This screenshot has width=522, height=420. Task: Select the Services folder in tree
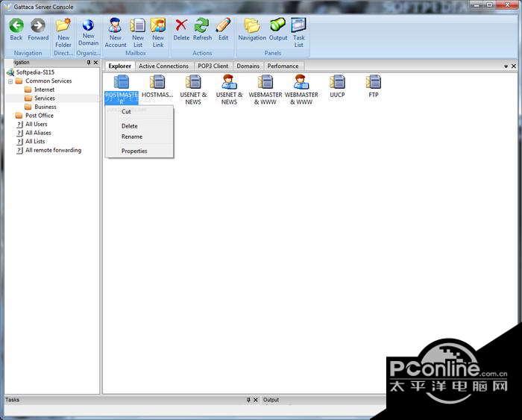[x=45, y=98]
